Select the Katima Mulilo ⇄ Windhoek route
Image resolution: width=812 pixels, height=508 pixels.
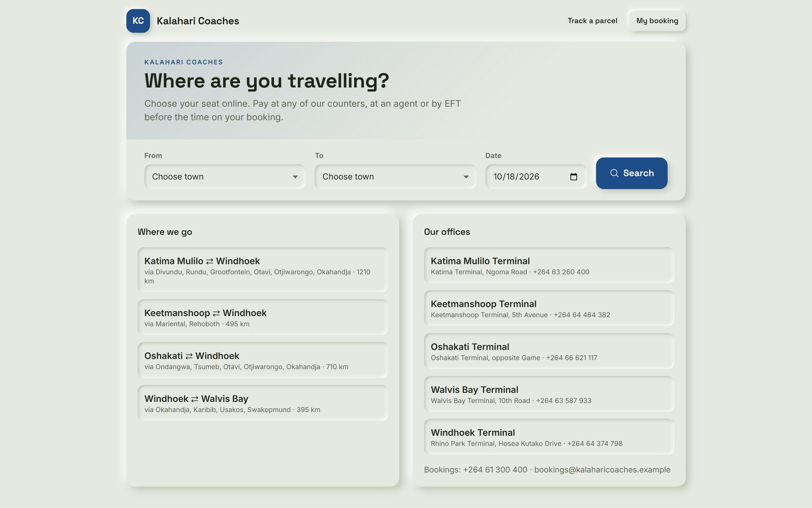point(262,270)
